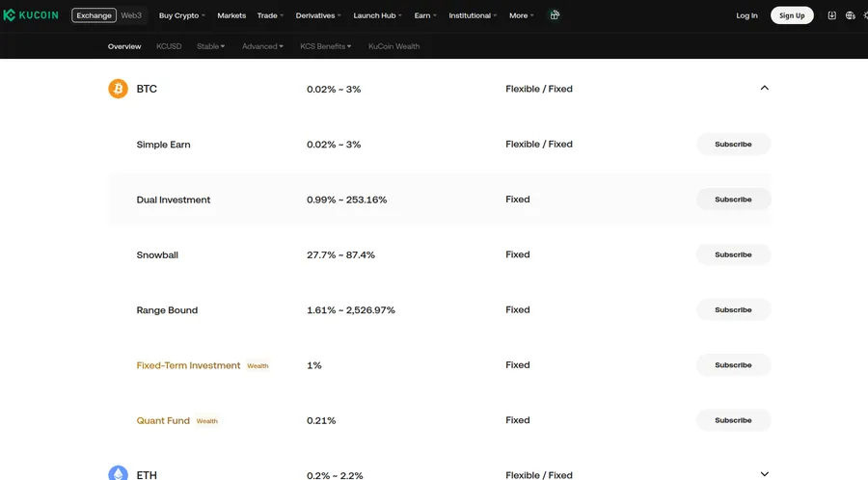Go to the KCUSD tab

tap(169, 46)
